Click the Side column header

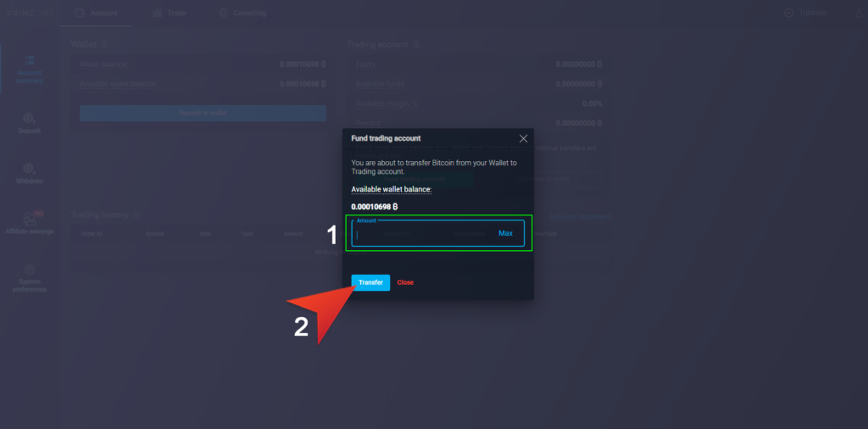tap(205, 234)
